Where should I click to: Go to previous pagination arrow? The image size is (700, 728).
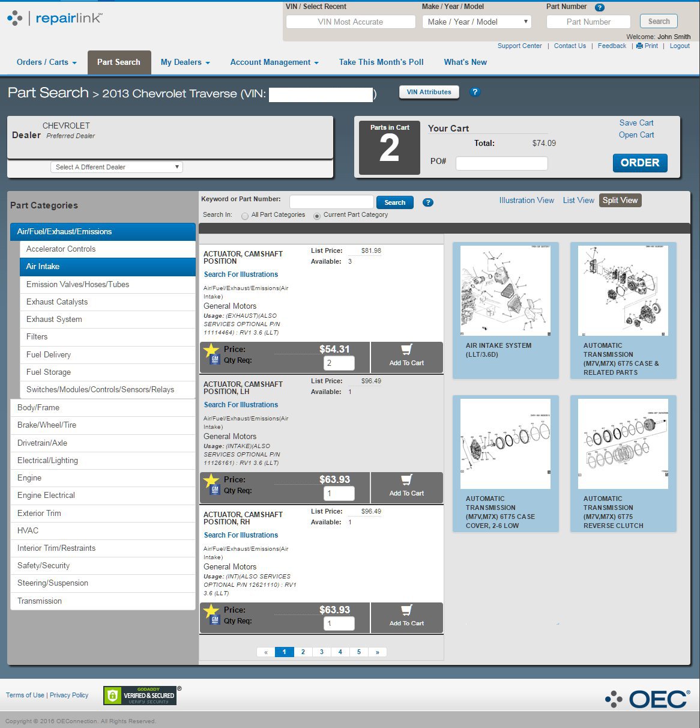[x=266, y=652]
